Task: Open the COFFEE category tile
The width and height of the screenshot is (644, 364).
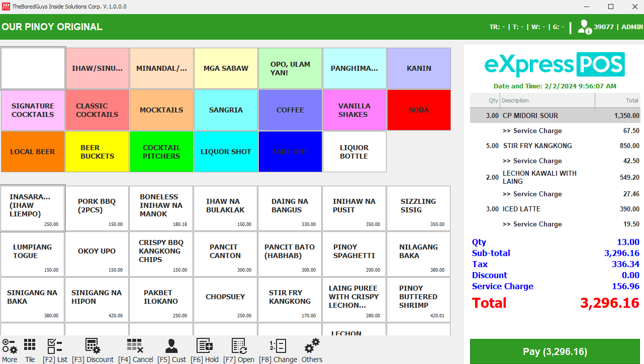Action: (290, 110)
